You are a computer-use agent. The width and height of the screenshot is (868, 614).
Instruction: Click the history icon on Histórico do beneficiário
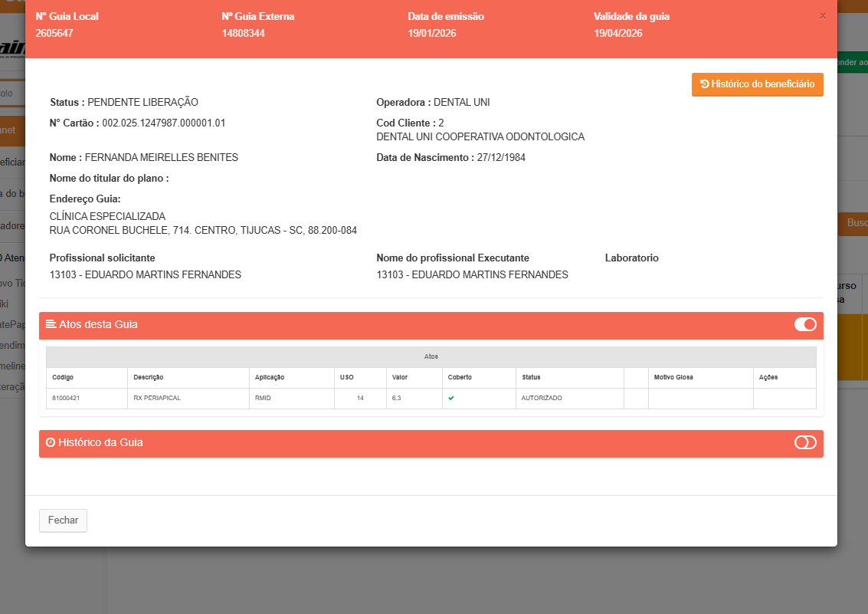(x=704, y=84)
